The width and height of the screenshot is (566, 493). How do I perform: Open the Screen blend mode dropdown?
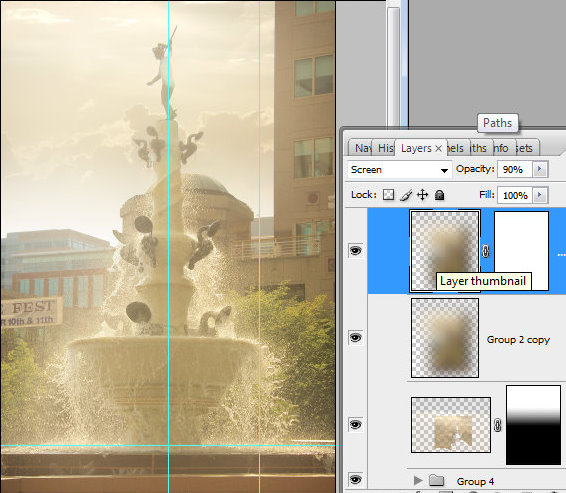click(399, 170)
